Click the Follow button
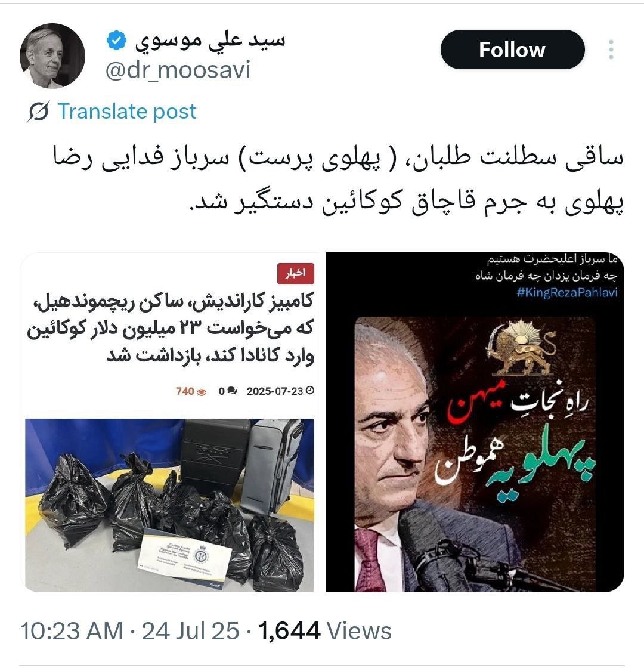Screen dimensions: 644x668 pos(512,50)
